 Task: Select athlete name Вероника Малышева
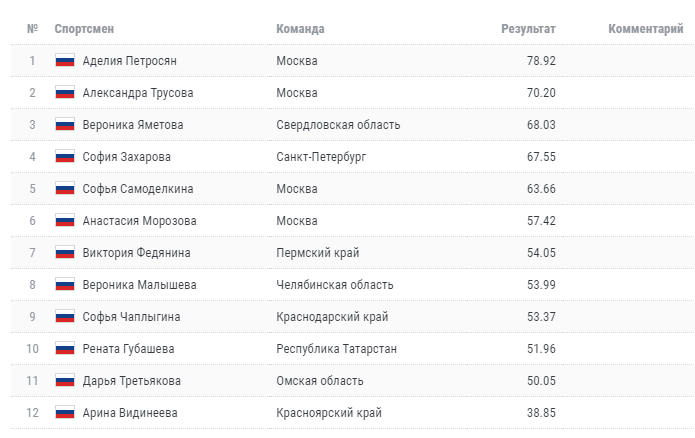point(140,285)
